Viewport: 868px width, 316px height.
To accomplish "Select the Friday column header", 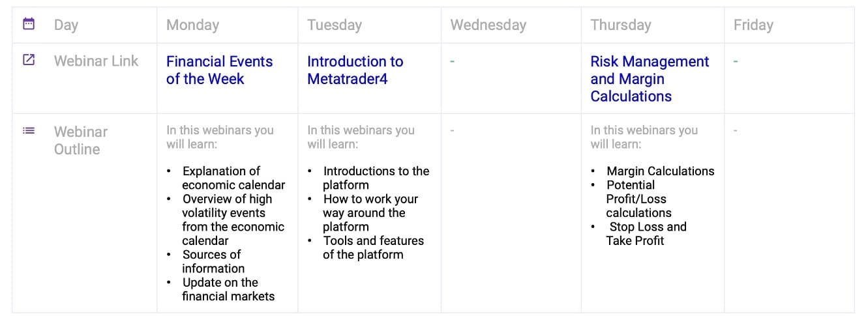I will (753, 25).
